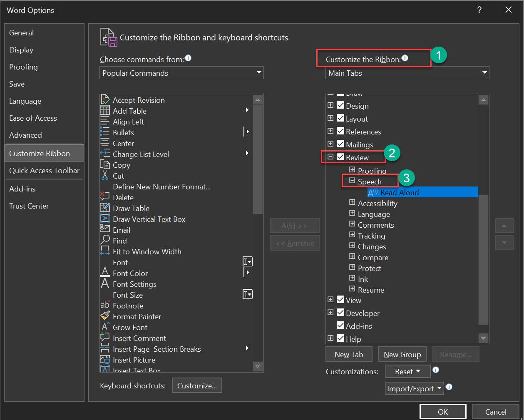Viewport: 524px width, 420px height.
Task: Uncheck the Design tab checkbox
Action: [x=340, y=105]
